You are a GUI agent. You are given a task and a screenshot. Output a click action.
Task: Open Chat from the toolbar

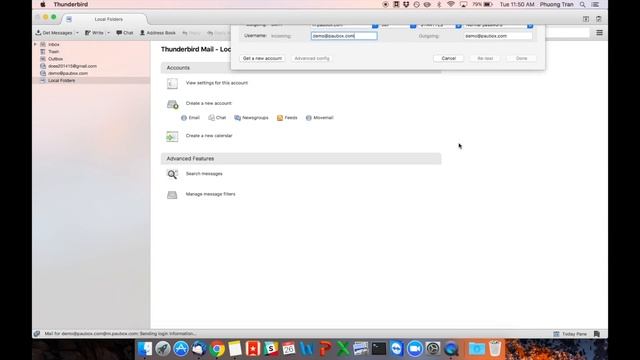click(124, 33)
